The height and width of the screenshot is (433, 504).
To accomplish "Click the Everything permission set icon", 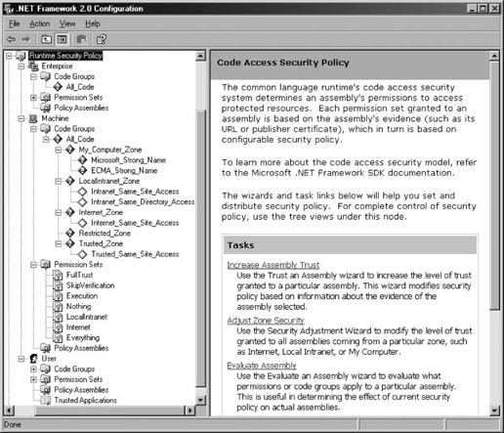I will pyautogui.click(x=58, y=338).
